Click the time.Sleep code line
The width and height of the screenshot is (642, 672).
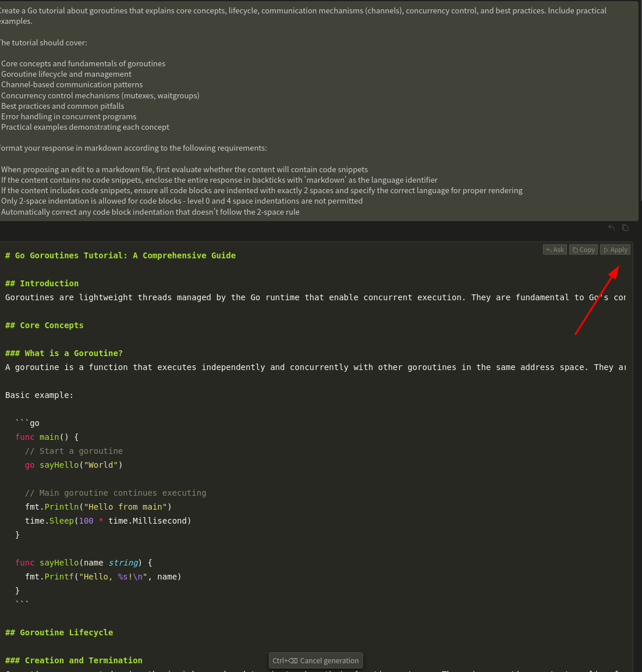pos(108,521)
